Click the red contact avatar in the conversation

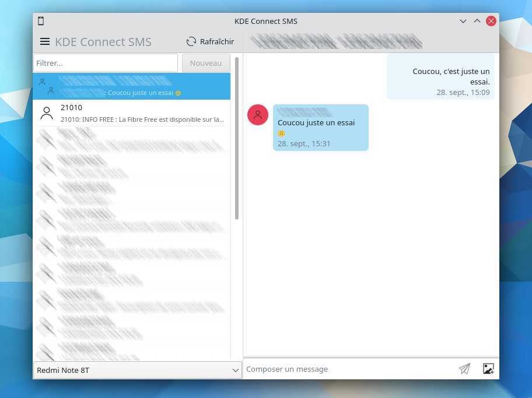pos(258,115)
